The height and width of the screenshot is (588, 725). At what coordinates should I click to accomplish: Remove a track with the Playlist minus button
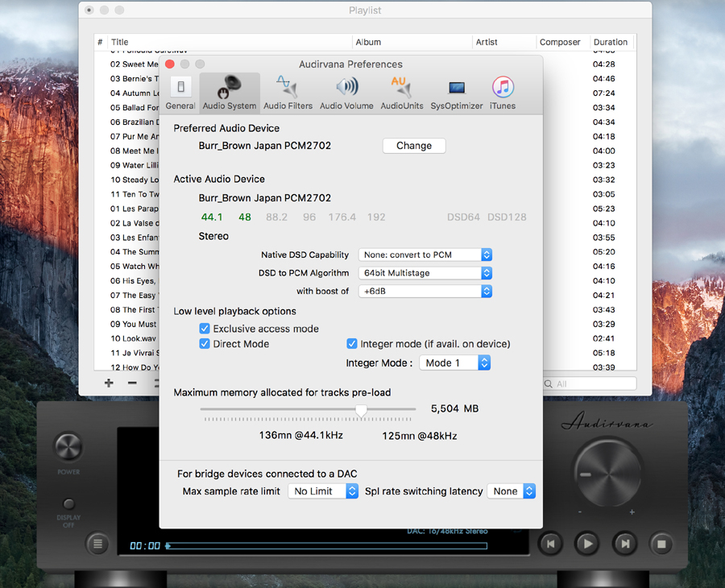[132, 383]
